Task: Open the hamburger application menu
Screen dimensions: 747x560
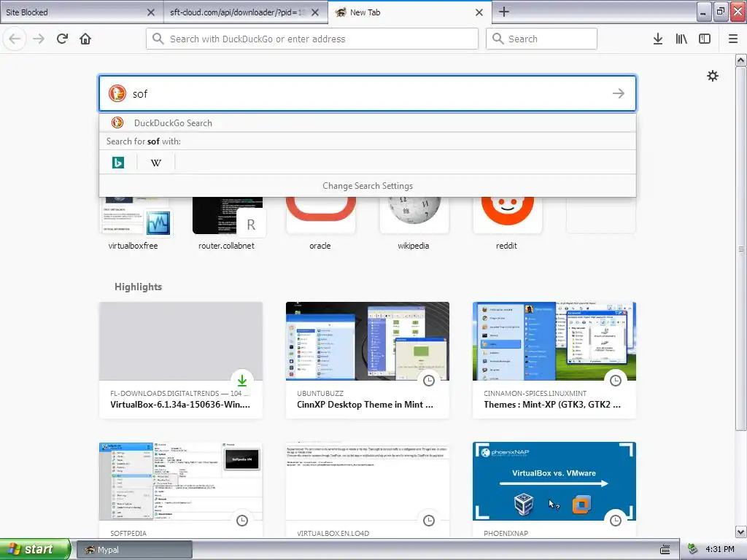Action: point(733,39)
